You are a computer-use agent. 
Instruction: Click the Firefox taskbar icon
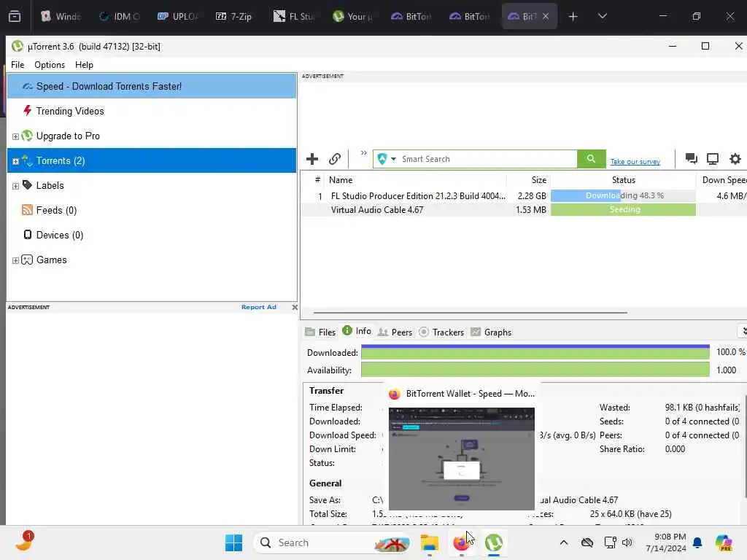(461, 542)
